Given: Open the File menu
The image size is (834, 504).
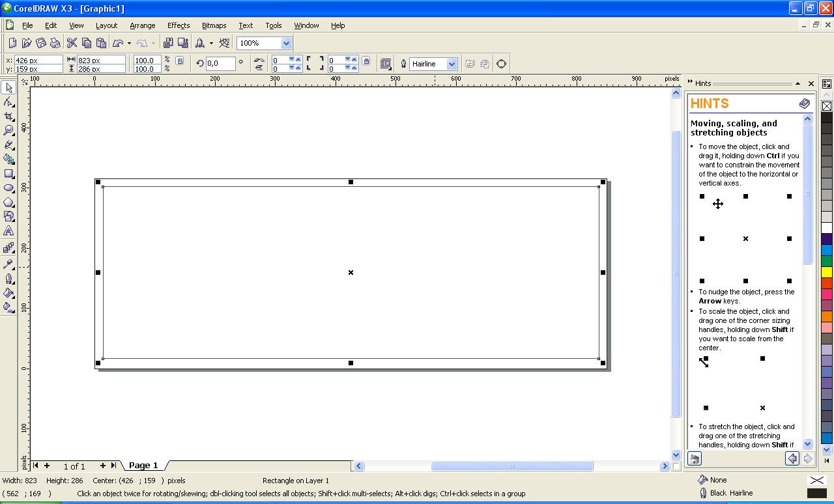Looking at the screenshot, I should click(27, 25).
